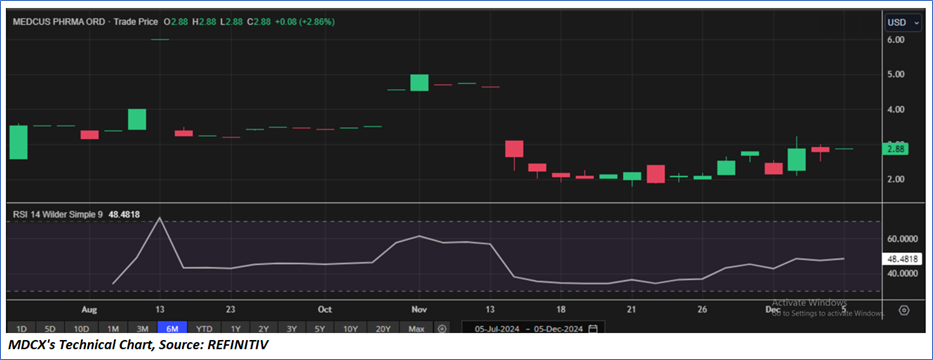Select the 1Y time range
The width and height of the screenshot is (933, 360).
[236, 328]
